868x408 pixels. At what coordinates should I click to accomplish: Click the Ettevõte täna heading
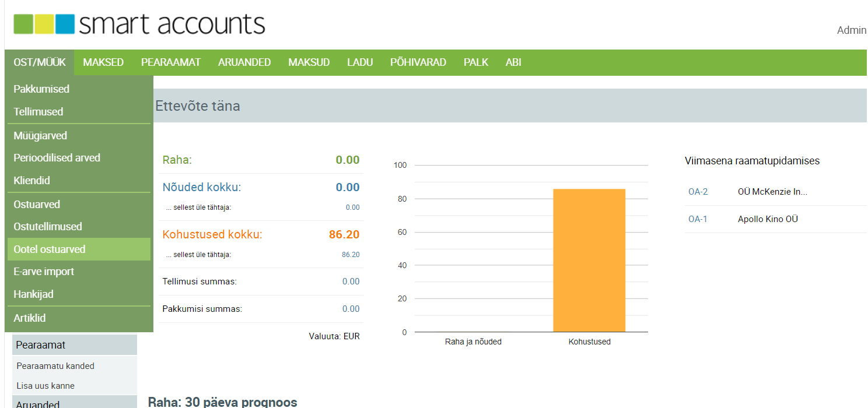click(198, 106)
